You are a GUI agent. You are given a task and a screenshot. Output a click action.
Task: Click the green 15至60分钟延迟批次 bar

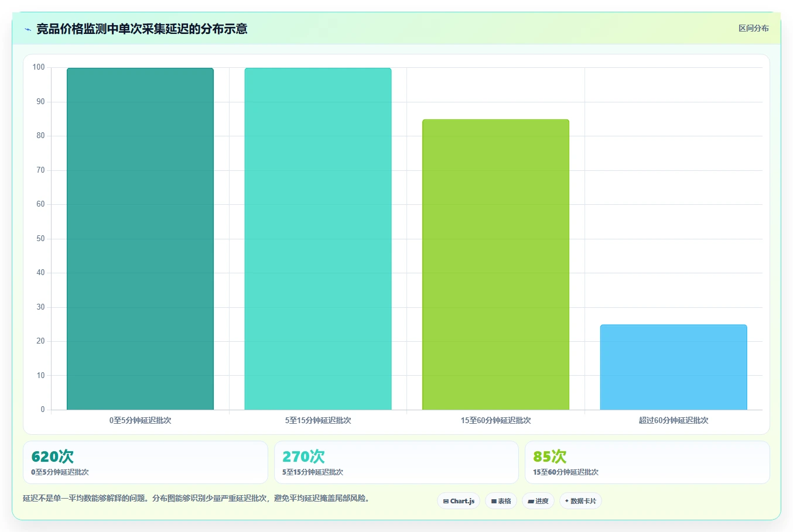495,265
